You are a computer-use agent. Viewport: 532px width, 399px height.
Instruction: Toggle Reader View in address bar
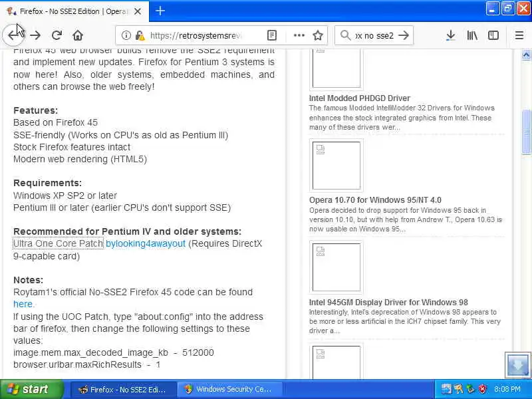click(272, 35)
